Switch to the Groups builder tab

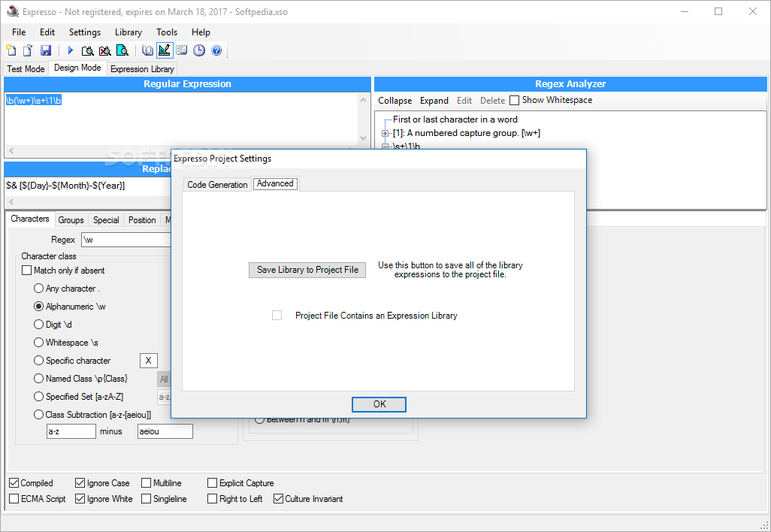tap(71, 219)
